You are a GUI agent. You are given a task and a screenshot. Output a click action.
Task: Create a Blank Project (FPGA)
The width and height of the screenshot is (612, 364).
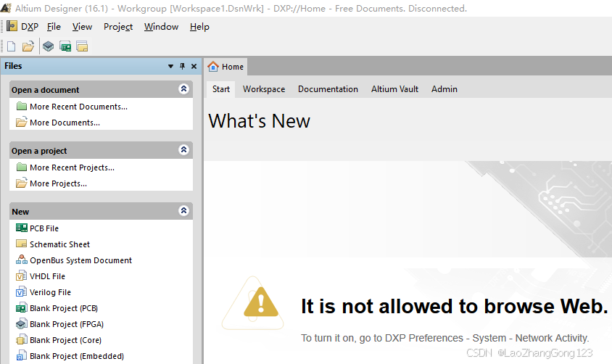[x=67, y=324]
